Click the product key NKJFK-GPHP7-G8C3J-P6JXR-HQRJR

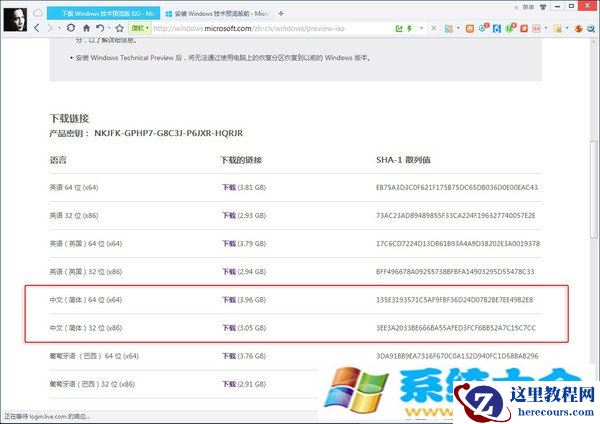click(x=168, y=133)
